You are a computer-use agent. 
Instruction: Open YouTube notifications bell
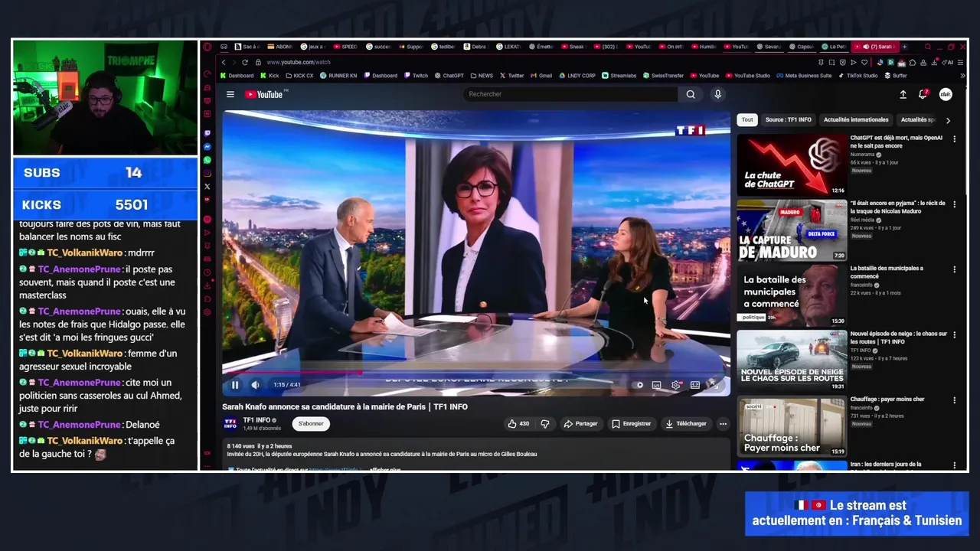coord(923,94)
